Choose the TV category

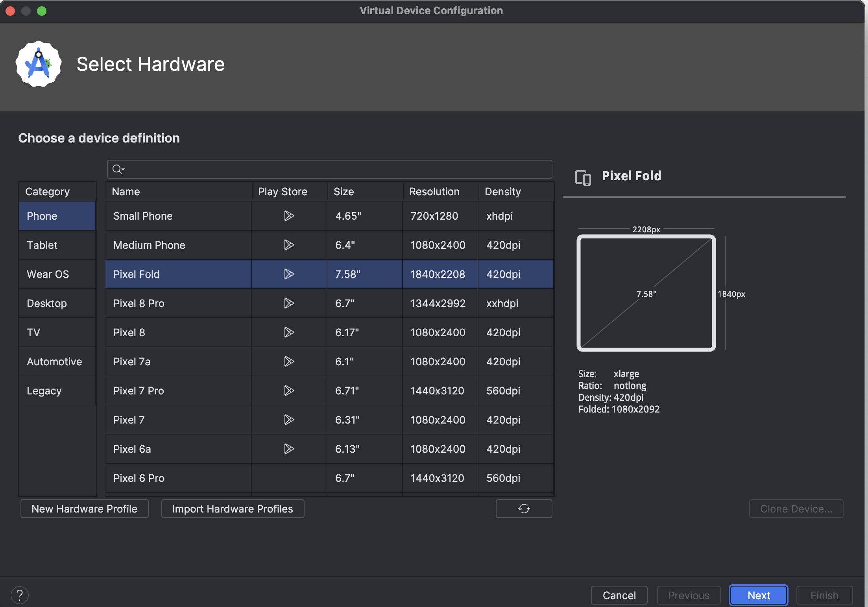(57, 332)
